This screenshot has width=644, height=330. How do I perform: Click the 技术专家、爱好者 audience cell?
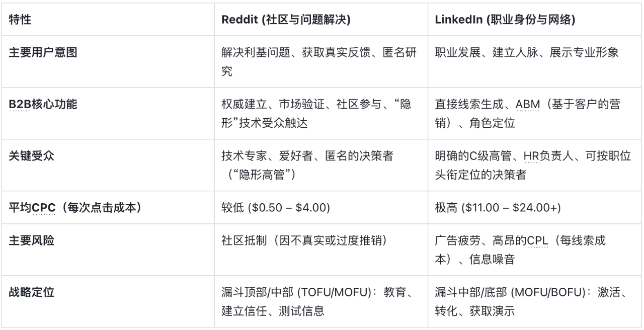307,166
